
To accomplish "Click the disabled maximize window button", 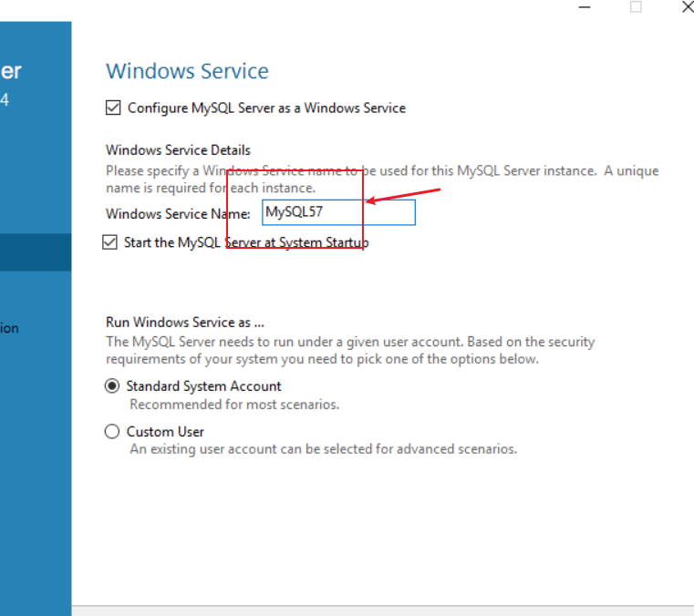I will 636,7.
